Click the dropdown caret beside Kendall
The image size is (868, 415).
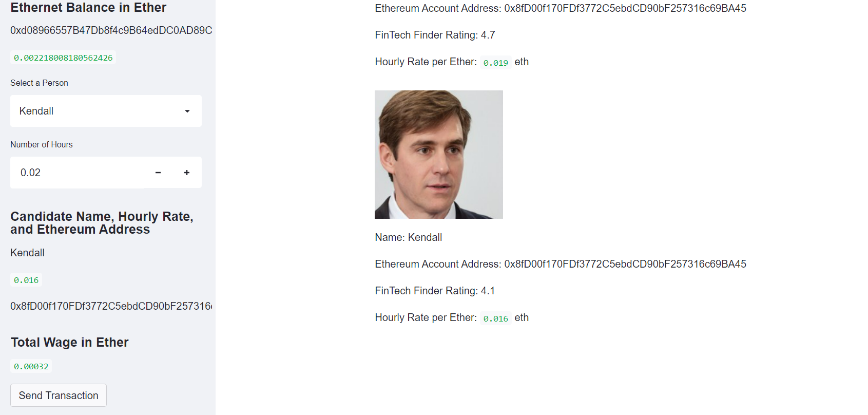[x=187, y=111]
